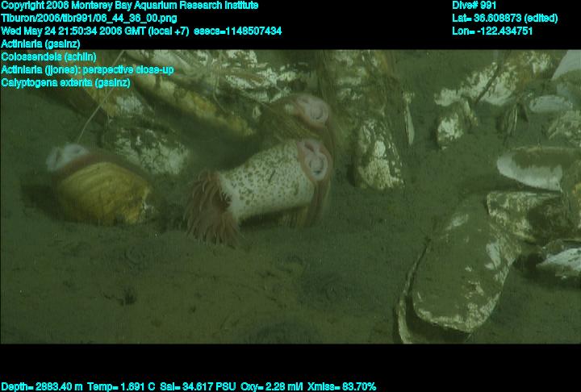
Task: Select the 'Colossendeis (schlin)' annotation
Action: click(48, 56)
